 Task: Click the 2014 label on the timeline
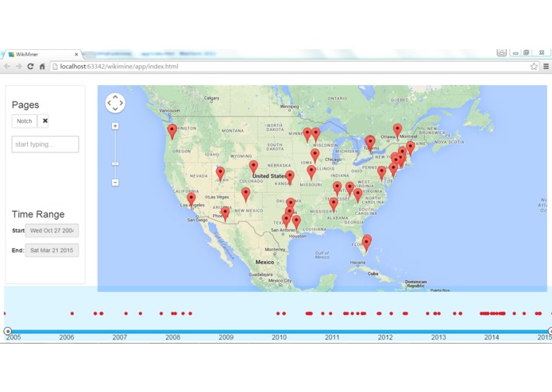(x=492, y=337)
